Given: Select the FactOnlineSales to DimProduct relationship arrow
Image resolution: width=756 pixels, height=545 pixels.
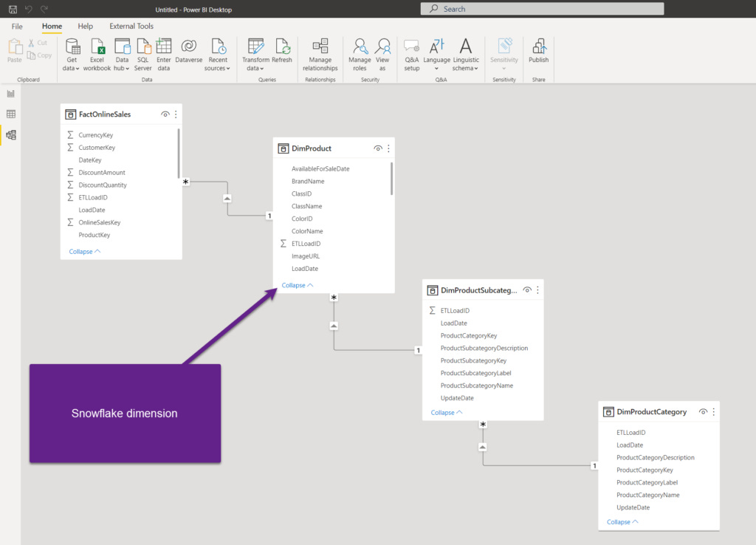Looking at the screenshot, I should pyautogui.click(x=227, y=198).
